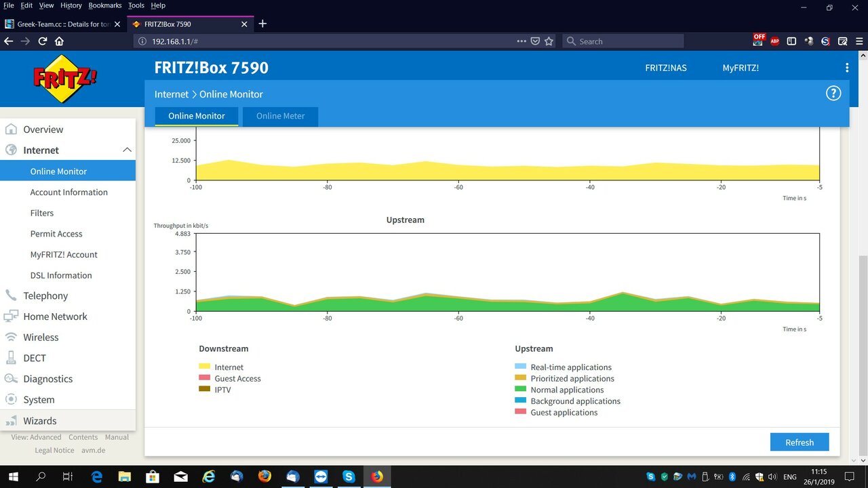868x488 pixels.
Task: Click the Guest Access legend label
Action: coord(237,378)
